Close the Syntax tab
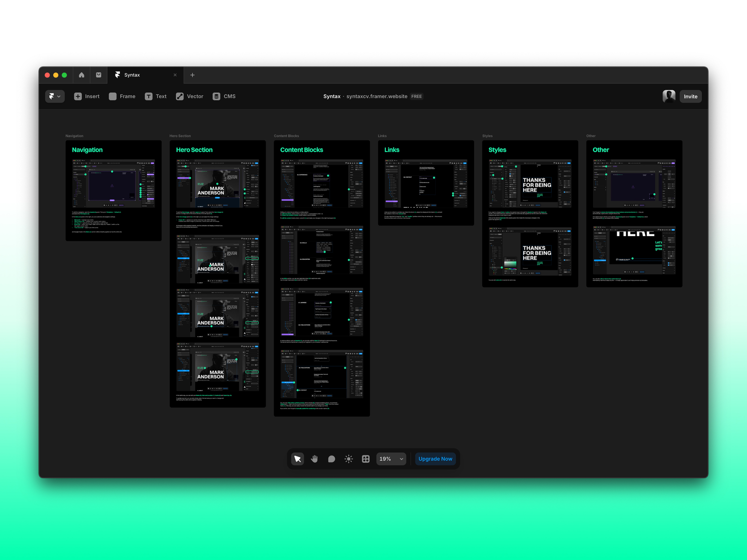The image size is (747, 560). click(175, 75)
